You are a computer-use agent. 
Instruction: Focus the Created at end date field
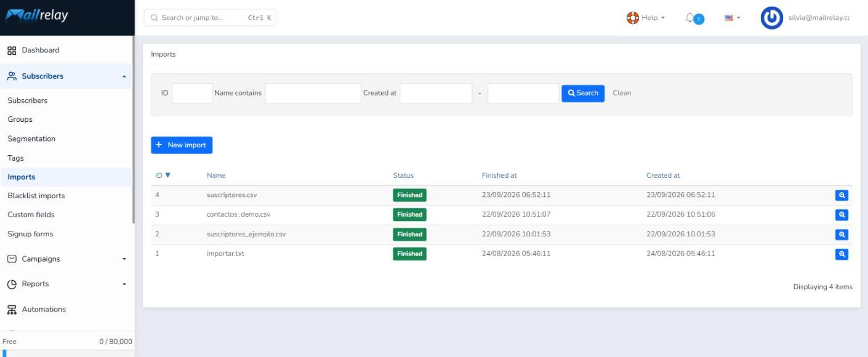pos(523,94)
